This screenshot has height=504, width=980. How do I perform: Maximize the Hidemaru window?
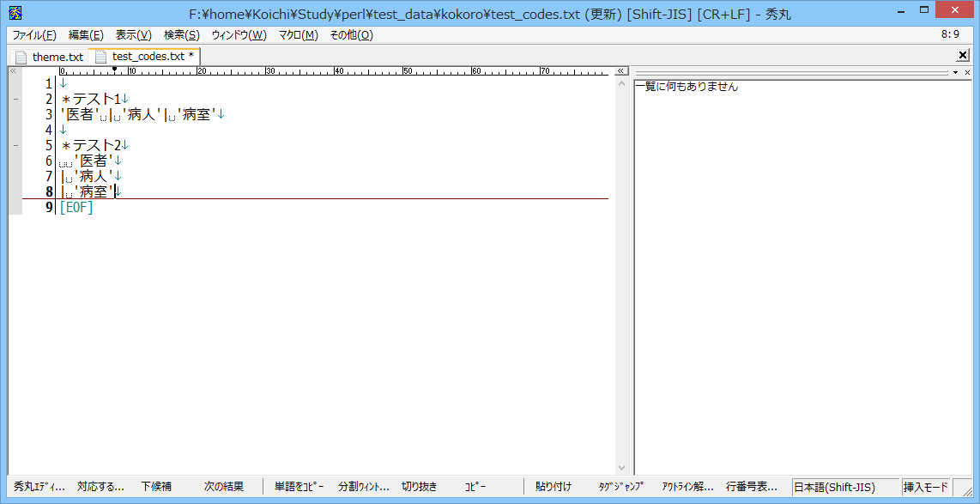(x=924, y=10)
